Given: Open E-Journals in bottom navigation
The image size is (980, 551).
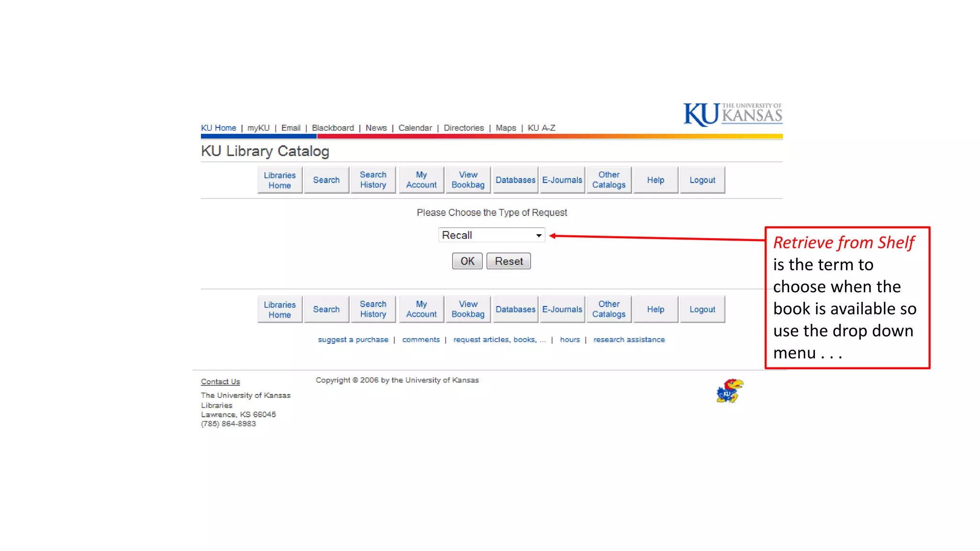Looking at the screenshot, I should (562, 309).
